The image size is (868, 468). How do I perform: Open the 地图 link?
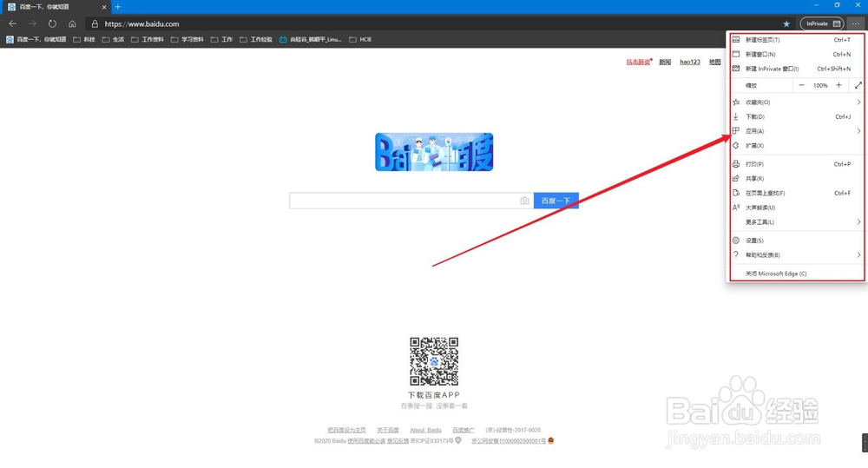715,62
